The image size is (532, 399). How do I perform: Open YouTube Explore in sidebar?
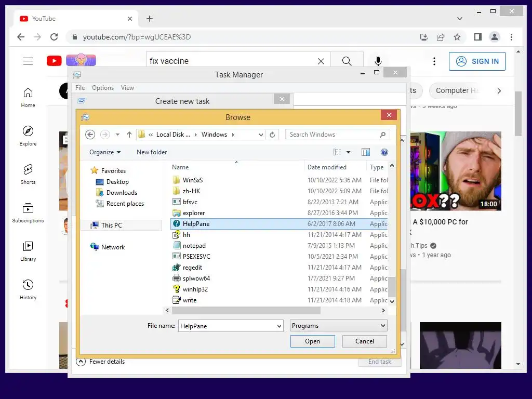[x=28, y=136]
